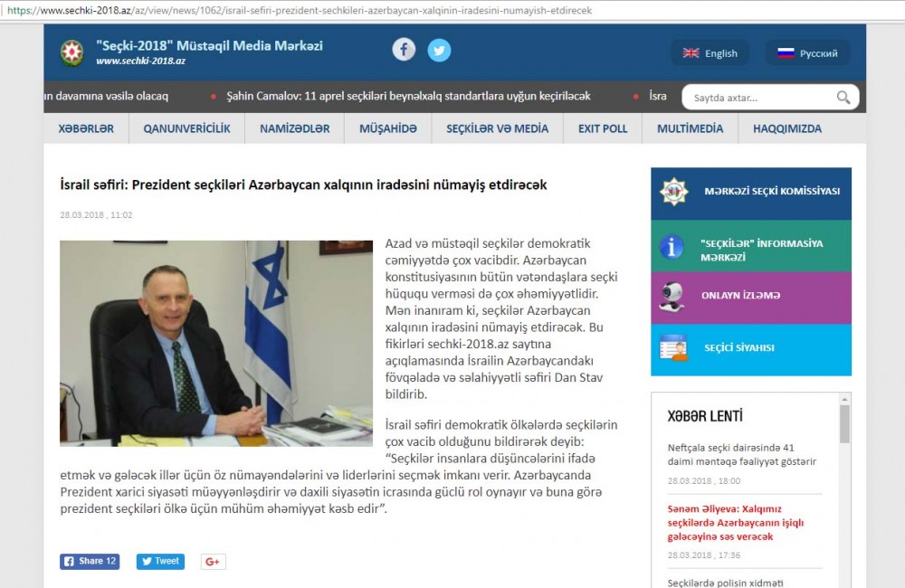Open the Sənəm Əliyeva news headline link

tap(735, 523)
